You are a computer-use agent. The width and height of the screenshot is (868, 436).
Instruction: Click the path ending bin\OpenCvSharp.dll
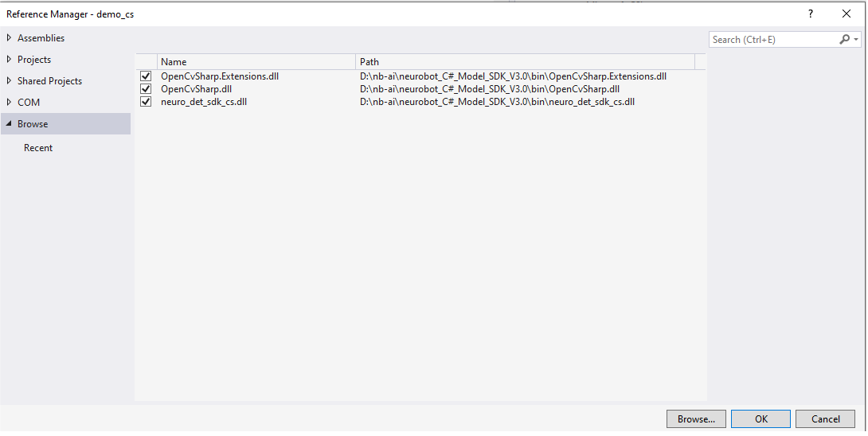point(490,89)
